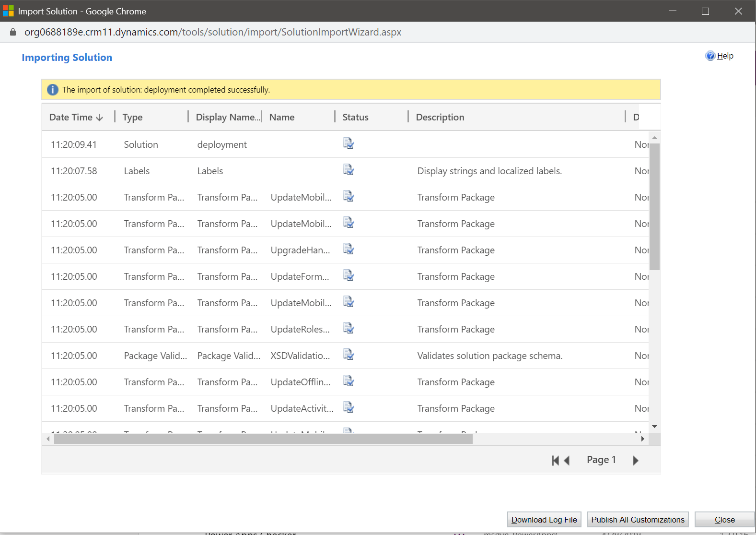Click the horizontal scrollbar thumb

[263, 439]
